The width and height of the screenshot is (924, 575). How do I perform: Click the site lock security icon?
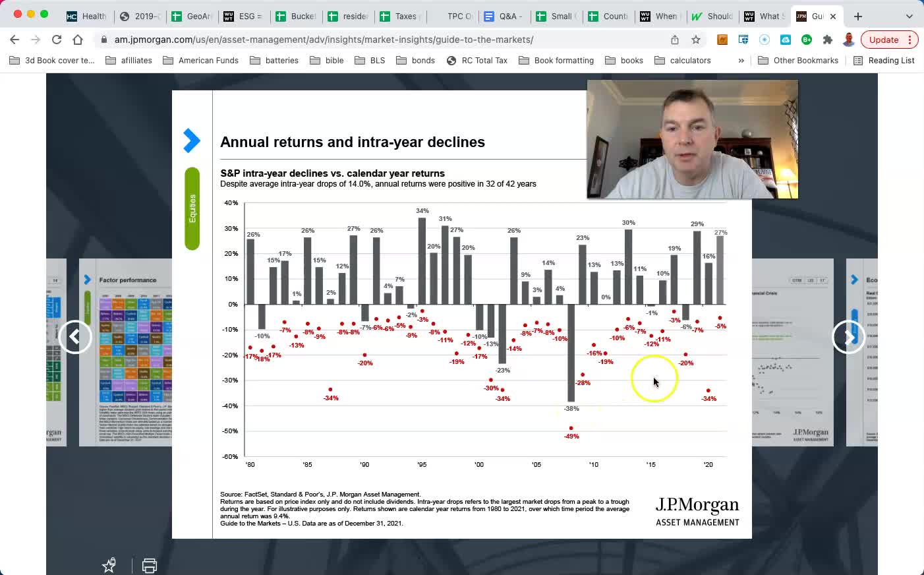tap(103, 40)
